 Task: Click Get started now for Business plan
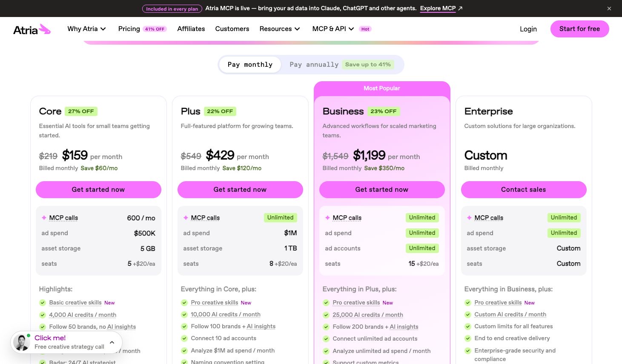[382, 190]
